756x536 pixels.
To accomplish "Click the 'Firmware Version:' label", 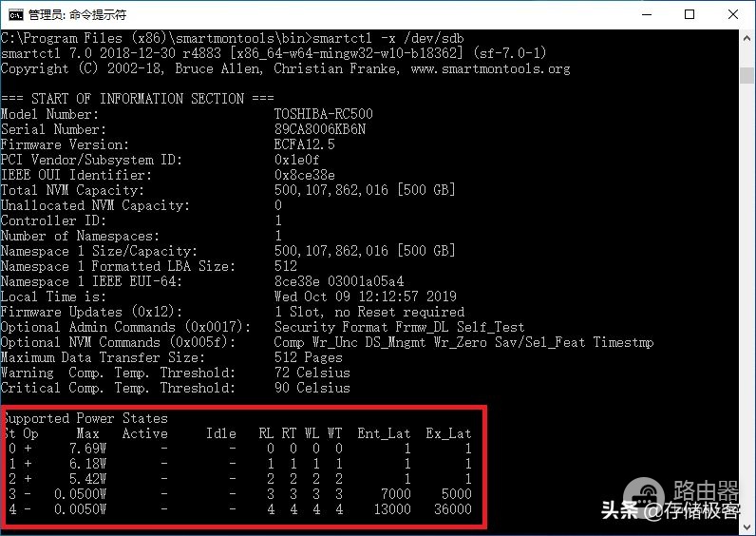I will [65, 144].
